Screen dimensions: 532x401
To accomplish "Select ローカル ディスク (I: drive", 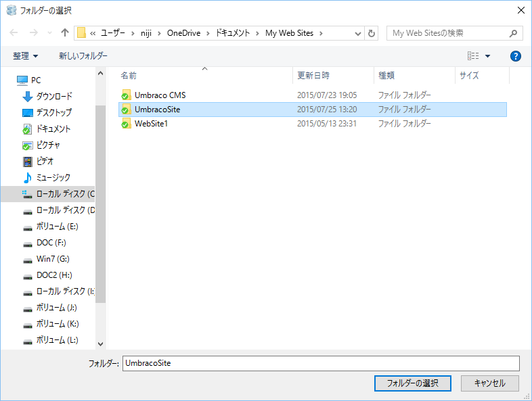I will pos(58,291).
